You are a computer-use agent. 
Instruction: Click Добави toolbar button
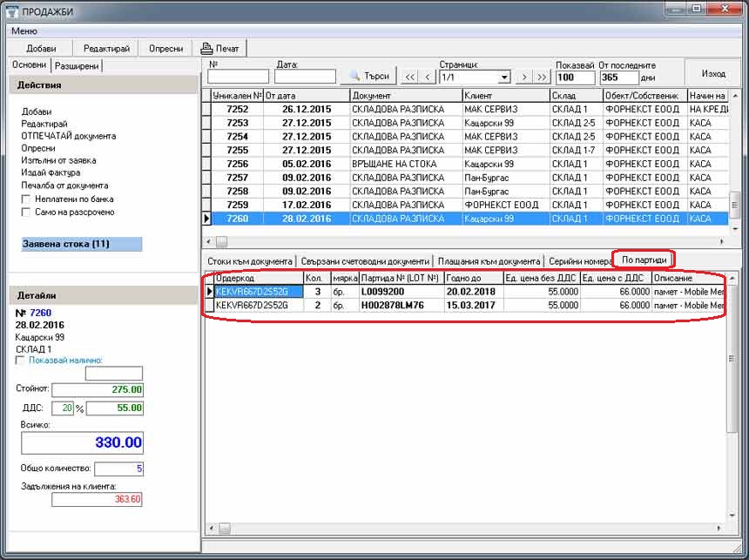[41, 48]
